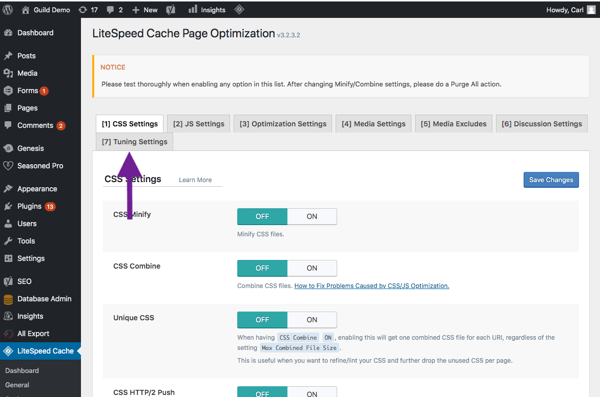Image resolution: width=600 pixels, height=397 pixels.
Task: Click the Insights bar chart icon in admin bar
Action: 192,10
